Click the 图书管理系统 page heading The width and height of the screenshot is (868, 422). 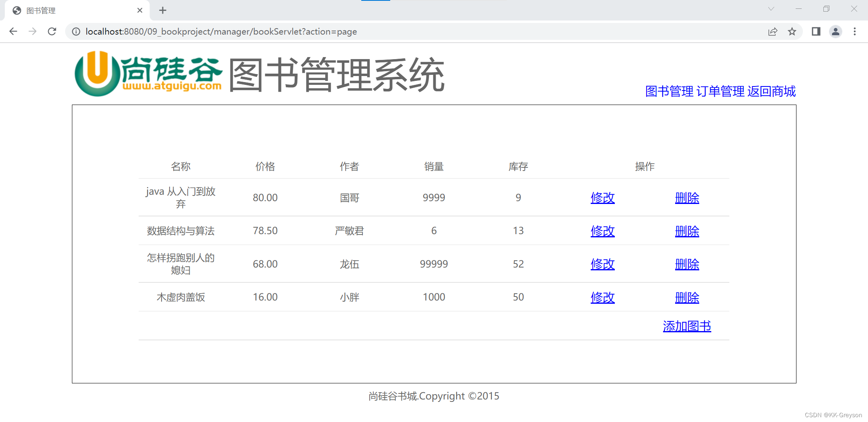pyautogui.click(x=337, y=75)
